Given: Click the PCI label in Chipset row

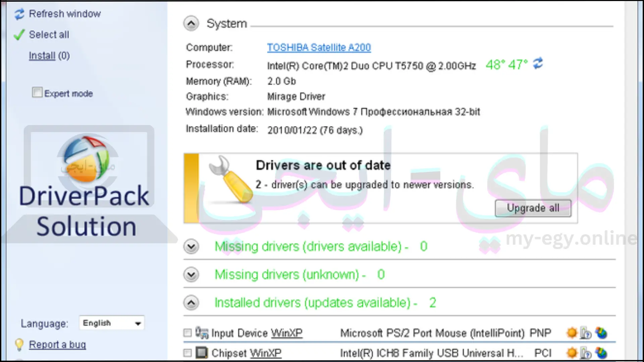Looking at the screenshot, I should pos(543,353).
